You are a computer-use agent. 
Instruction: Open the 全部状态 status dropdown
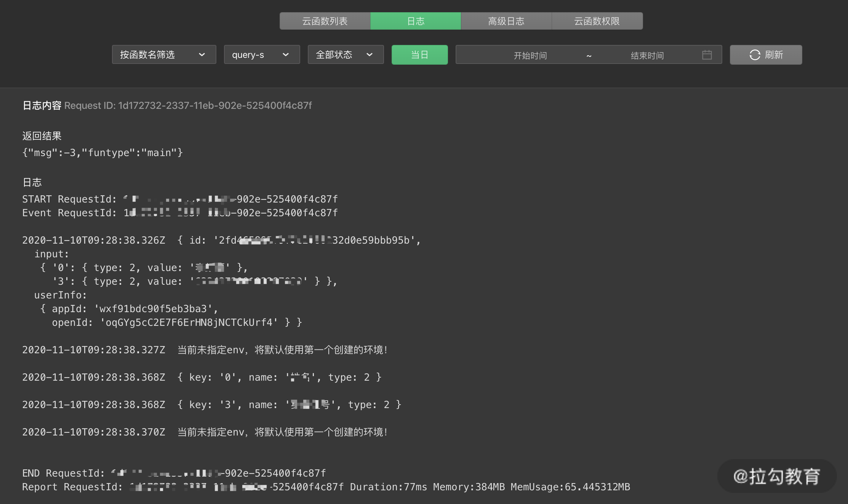[x=345, y=55]
